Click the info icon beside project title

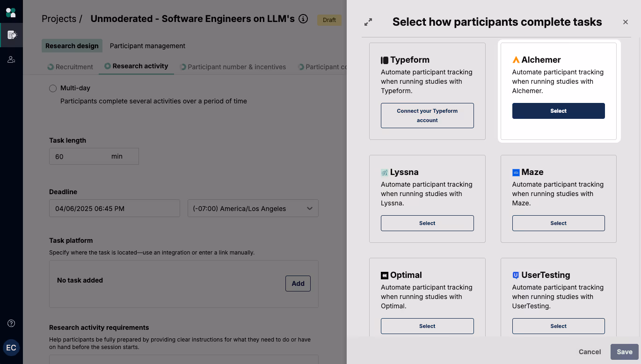(303, 19)
